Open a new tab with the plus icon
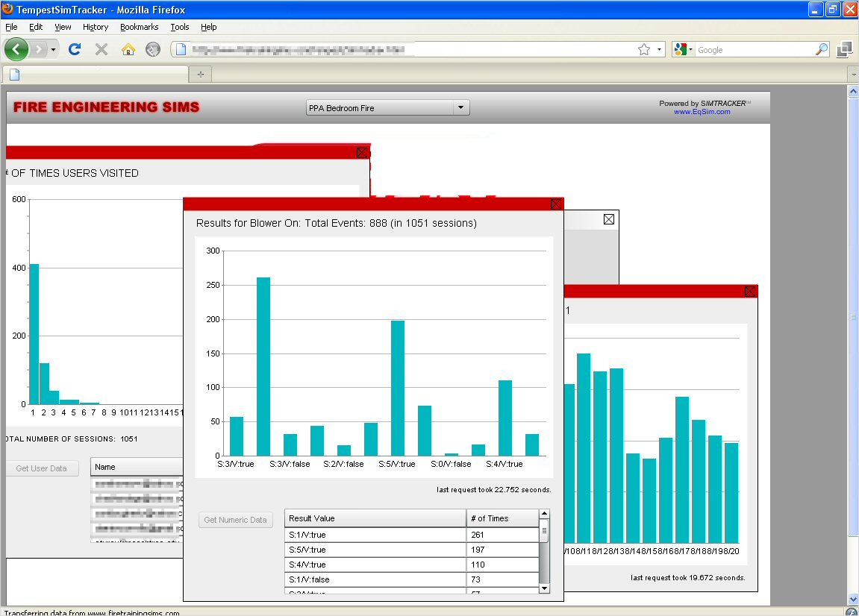The width and height of the screenshot is (859, 616). pos(202,74)
